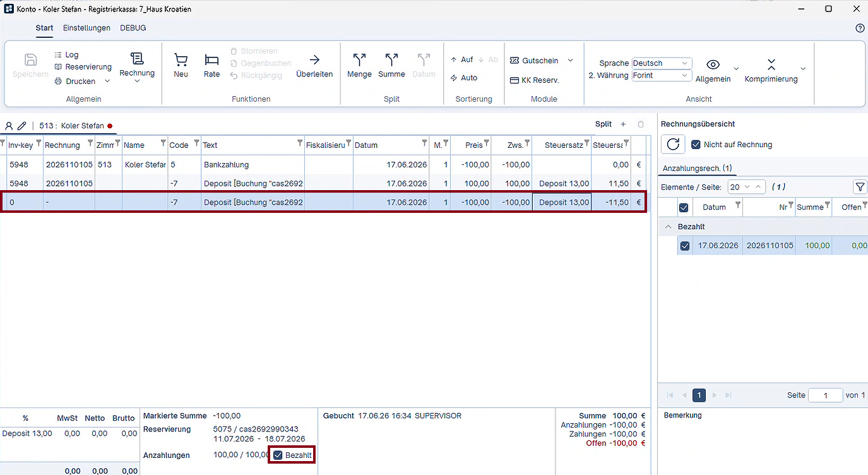Toggle the select-all checkbox in Rechnungsübersicht header
868x475 pixels.
coord(683,207)
